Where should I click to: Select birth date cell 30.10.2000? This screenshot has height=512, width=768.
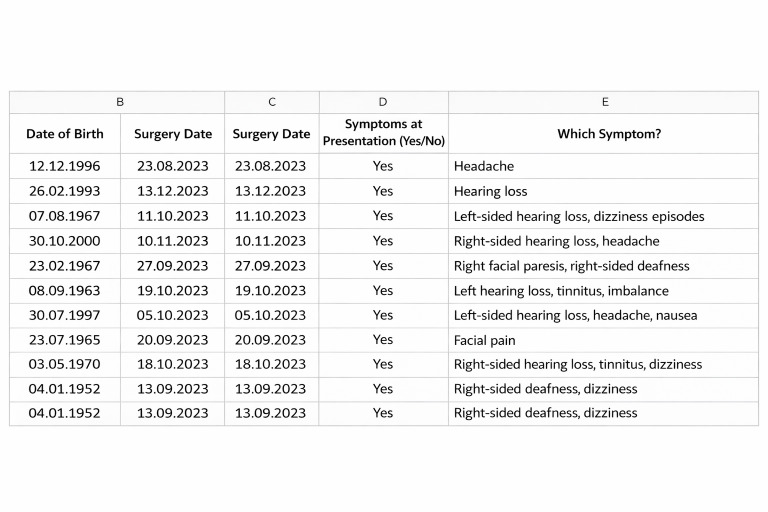click(65, 241)
